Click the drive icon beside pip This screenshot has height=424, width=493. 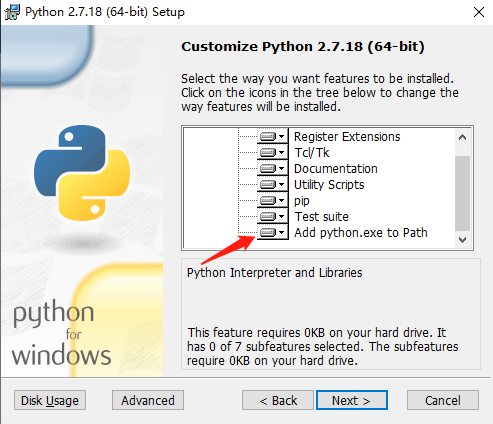(x=272, y=200)
